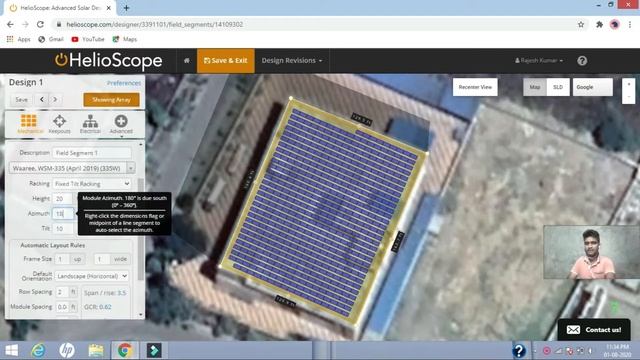Screen dimensions: 640x360
Task: Open the Racking type dropdown
Action: click(92, 184)
